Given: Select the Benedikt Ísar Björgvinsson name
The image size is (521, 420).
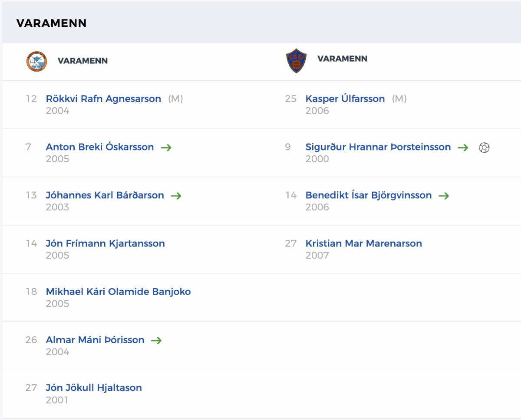Looking at the screenshot, I should click(x=369, y=195).
